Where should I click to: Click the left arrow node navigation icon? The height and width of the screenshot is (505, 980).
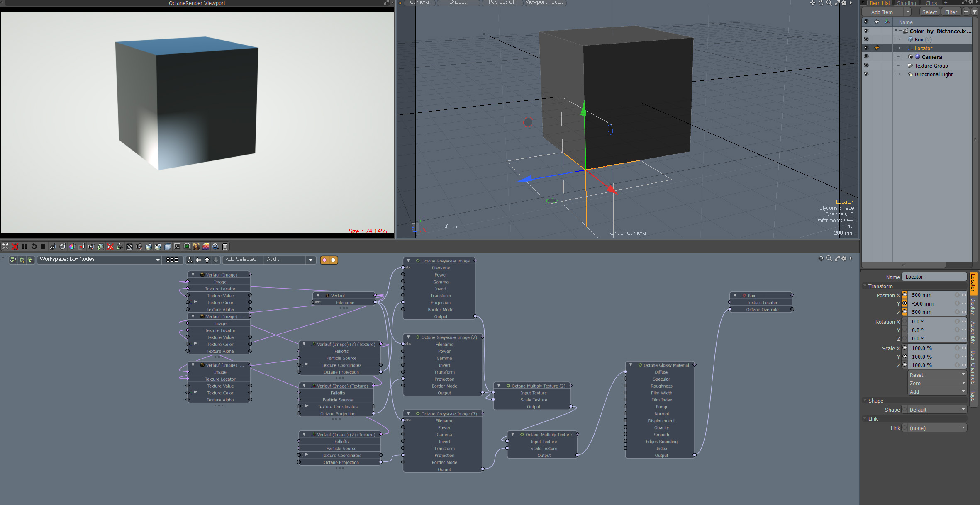pyautogui.click(x=198, y=260)
